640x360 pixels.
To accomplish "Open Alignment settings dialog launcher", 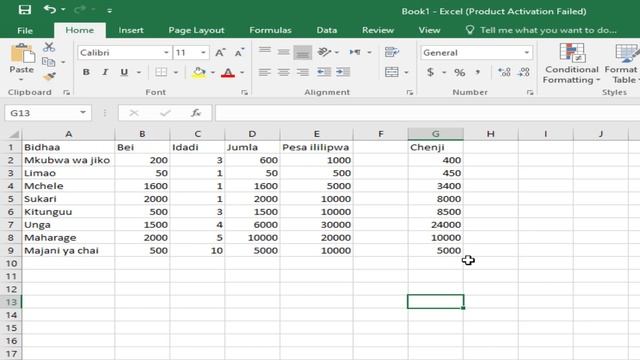I will [409, 93].
